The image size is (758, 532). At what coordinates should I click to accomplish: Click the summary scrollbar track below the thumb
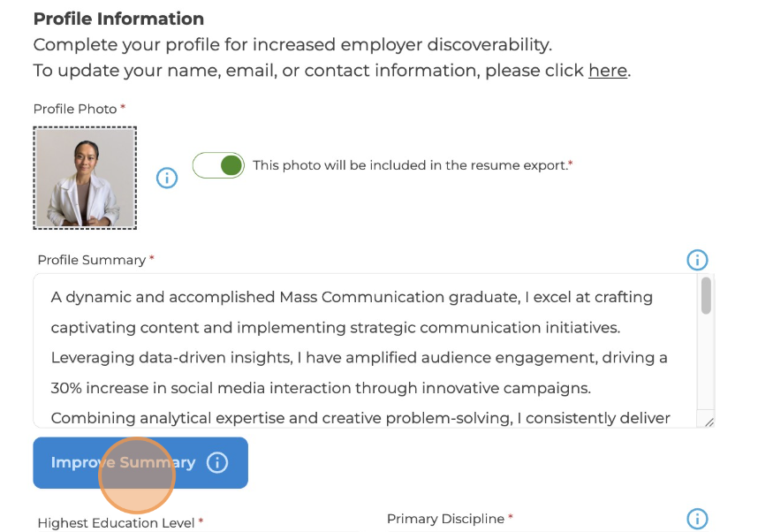coord(706,371)
